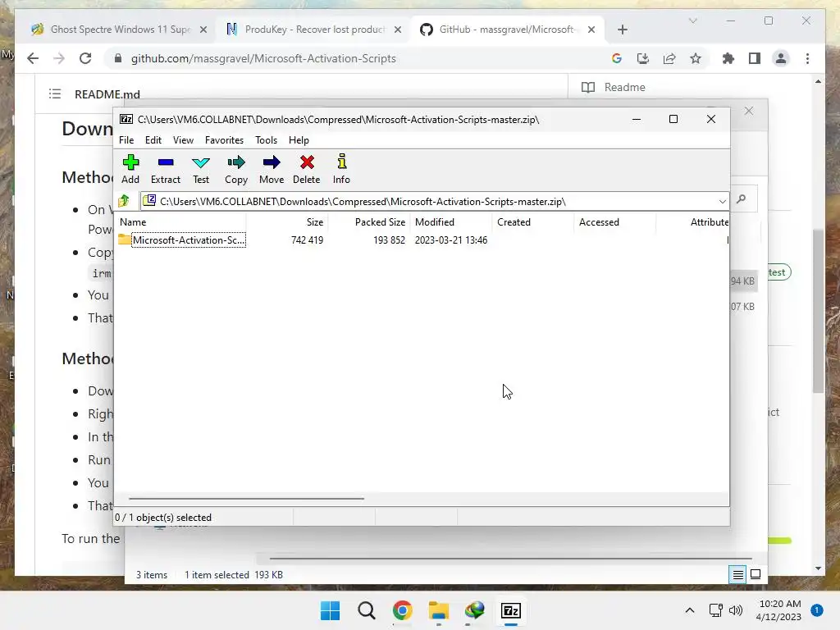Viewport: 840px width, 630px height.
Task: Sort by the Accessed column header
Action: (x=615, y=221)
